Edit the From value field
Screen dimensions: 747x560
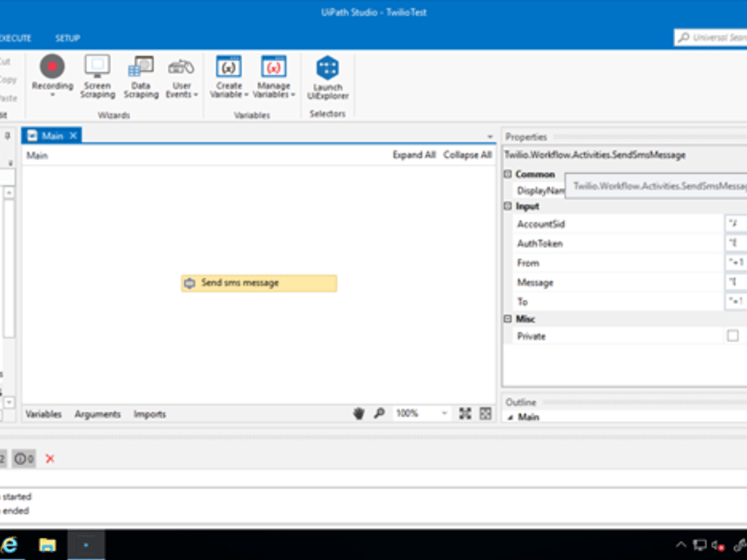[735, 262]
